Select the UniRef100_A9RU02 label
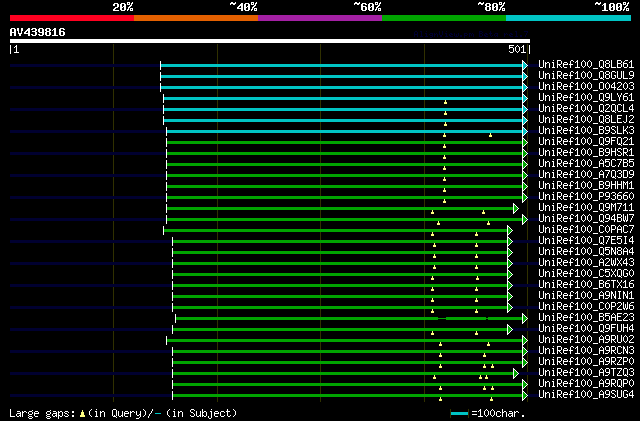The width and height of the screenshot is (640, 421). 586,340
